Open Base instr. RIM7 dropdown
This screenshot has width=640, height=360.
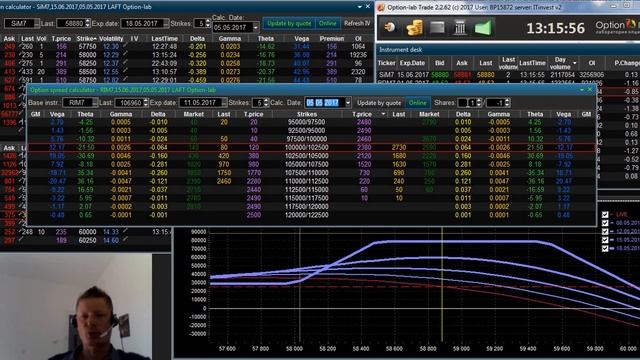point(95,103)
